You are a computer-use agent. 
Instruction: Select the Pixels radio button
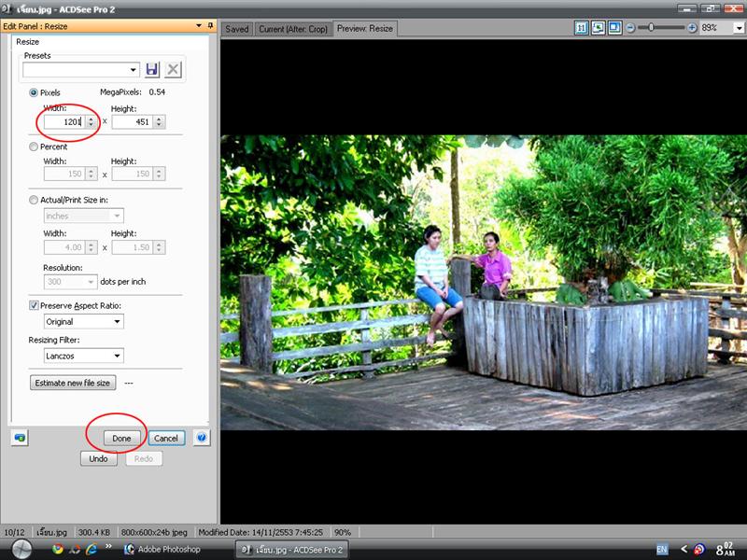tap(35, 92)
